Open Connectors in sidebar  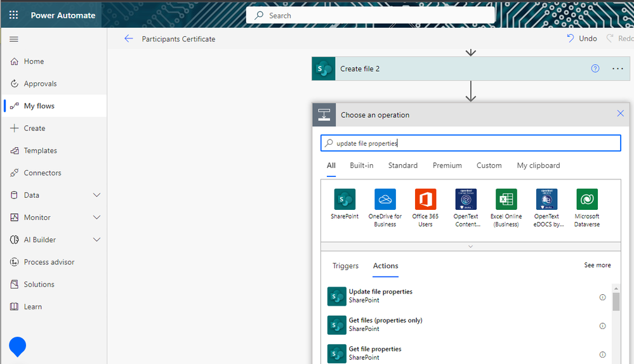click(54, 172)
